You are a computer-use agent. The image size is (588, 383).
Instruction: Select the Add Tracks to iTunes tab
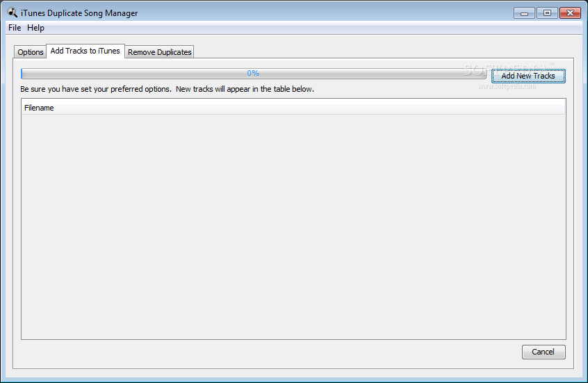coord(85,51)
